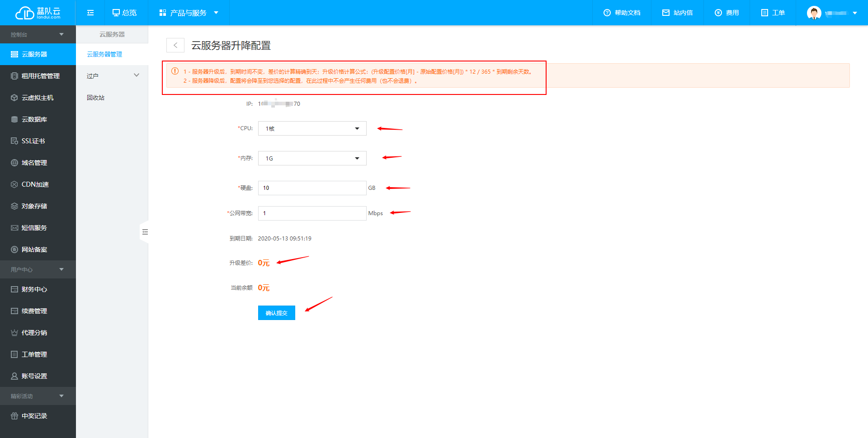This screenshot has width=868, height=438.
Task: Go to 域名管理 in the sidebar
Action: (x=34, y=162)
